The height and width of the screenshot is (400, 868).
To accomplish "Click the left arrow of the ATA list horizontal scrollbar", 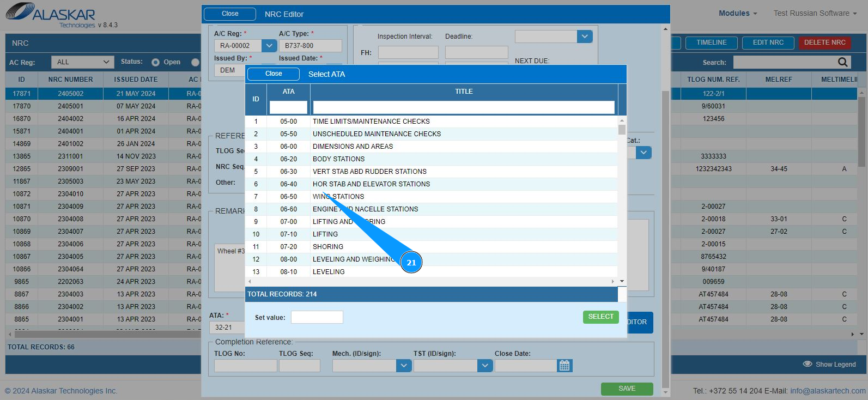I will point(250,282).
